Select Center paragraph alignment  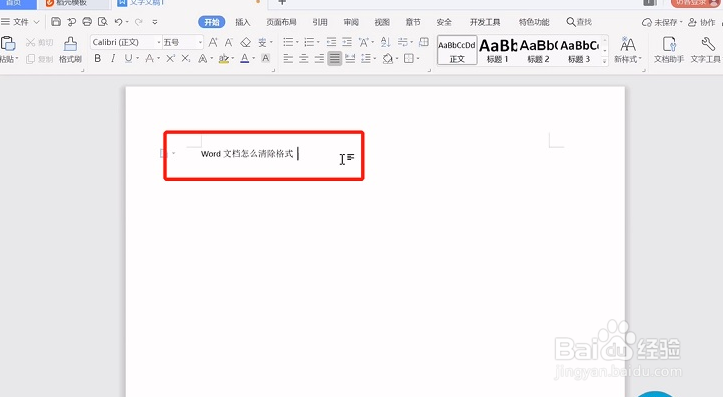click(303, 59)
